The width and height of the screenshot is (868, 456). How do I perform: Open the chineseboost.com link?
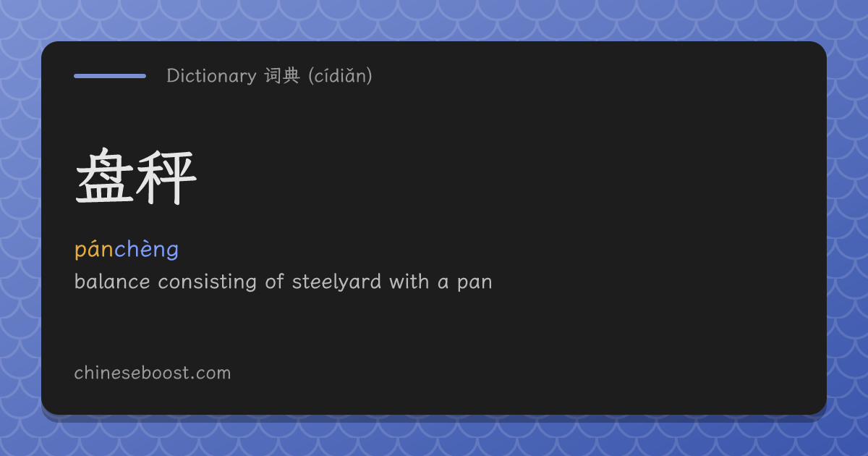click(x=153, y=373)
